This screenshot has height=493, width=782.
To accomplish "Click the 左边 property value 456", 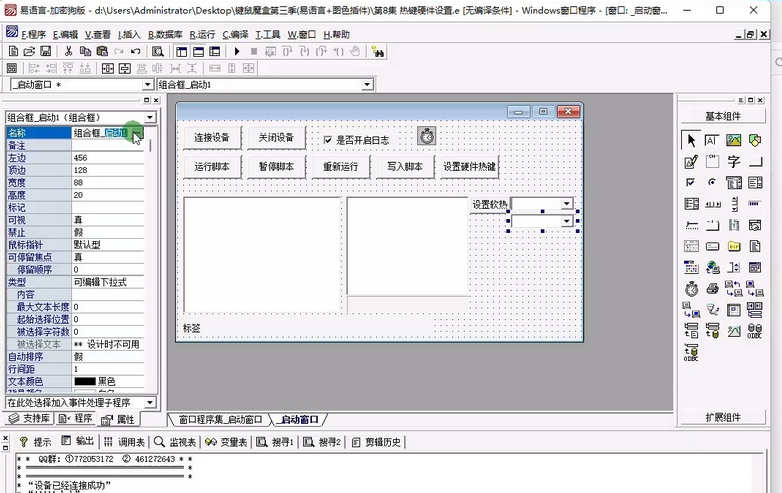I will click(x=108, y=158).
